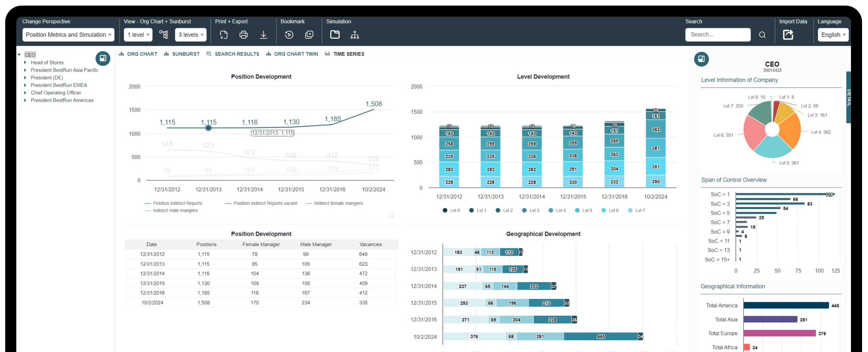Expand President BestRun EMEA node
The width and height of the screenshot is (868, 352).
[25, 85]
